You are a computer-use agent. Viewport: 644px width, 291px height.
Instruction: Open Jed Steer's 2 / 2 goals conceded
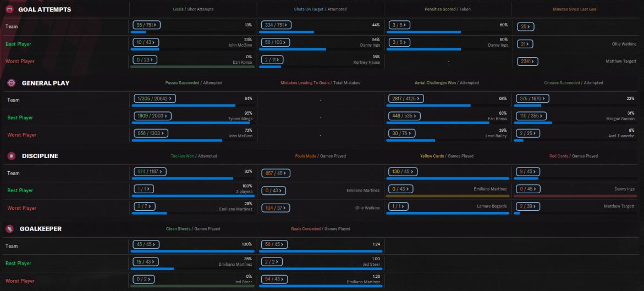(271, 261)
